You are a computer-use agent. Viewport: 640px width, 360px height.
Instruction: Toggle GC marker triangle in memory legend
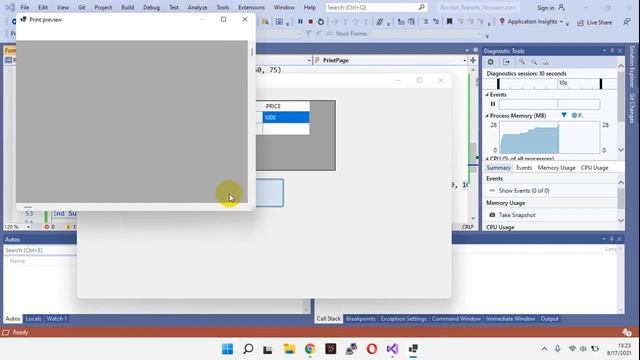click(564, 116)
